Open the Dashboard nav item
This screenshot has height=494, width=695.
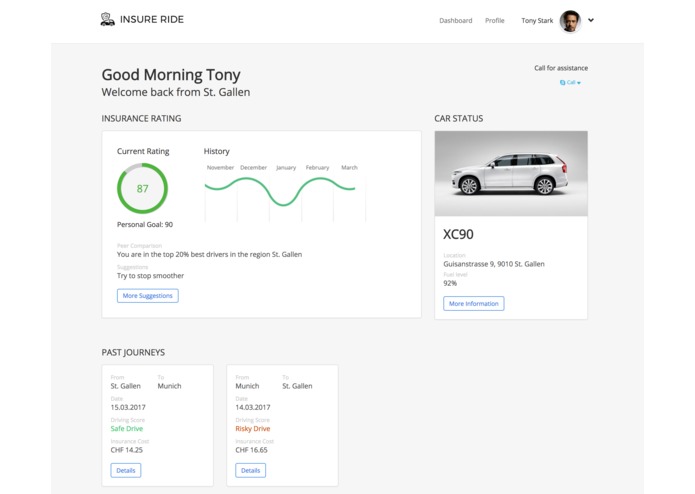456,20
